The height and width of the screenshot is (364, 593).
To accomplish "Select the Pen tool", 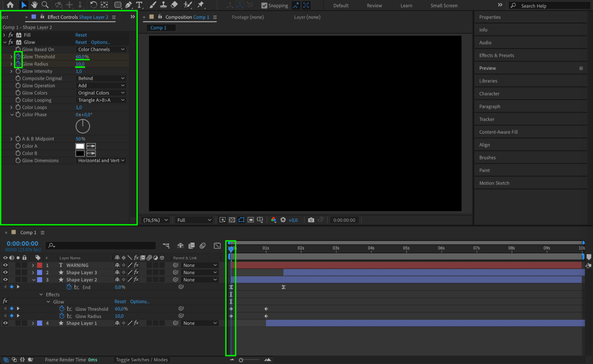I will tap(128, 5).
